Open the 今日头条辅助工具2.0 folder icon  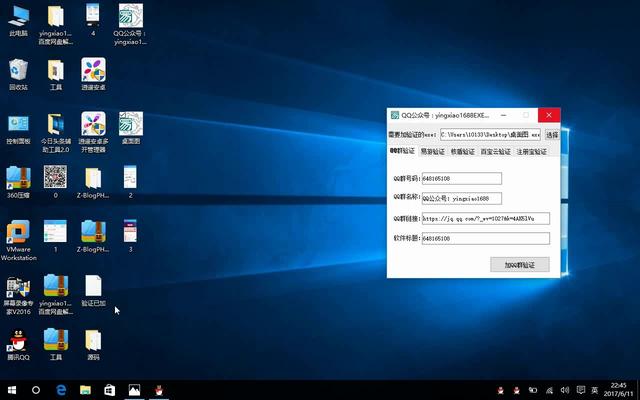56,125
